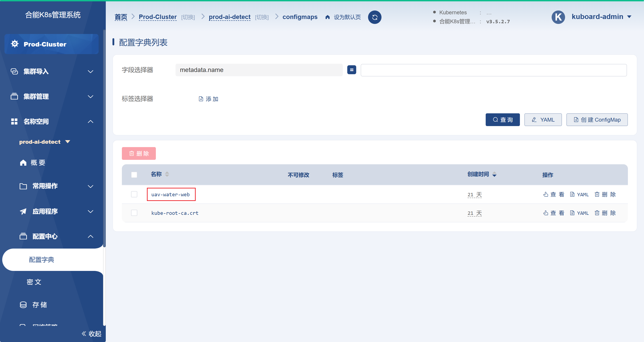Click 21 天 creation time of uav-water-web
This screenshot has width=644, height=342.
(474, 194)
